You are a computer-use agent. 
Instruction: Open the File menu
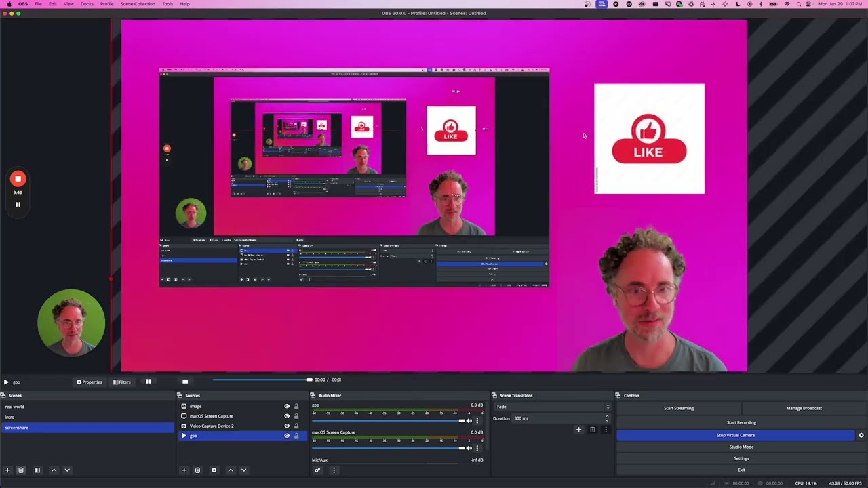tap(38, 4)
